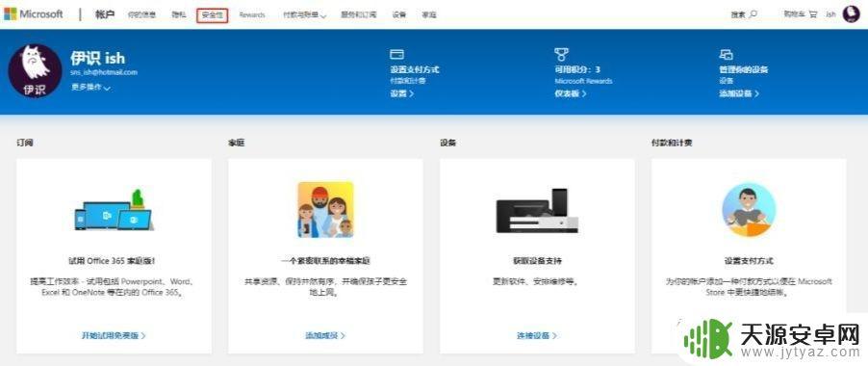The image size is (868, 366).
Task: Click the ish account name in the header
Action: 830,15
